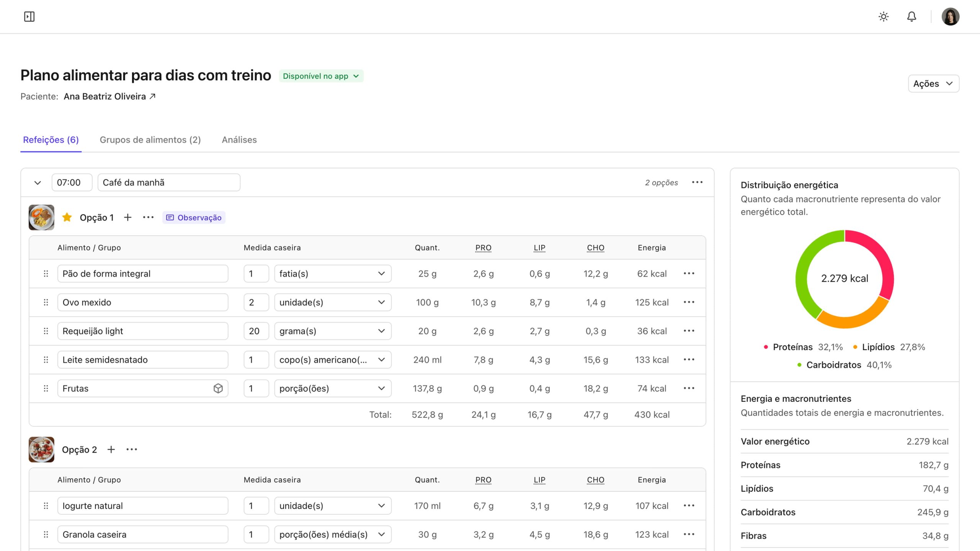Screen dimensions: 980x551
Task: Open patient Ana Beatriz Oliveira link
Action: [x=109, y=96]
